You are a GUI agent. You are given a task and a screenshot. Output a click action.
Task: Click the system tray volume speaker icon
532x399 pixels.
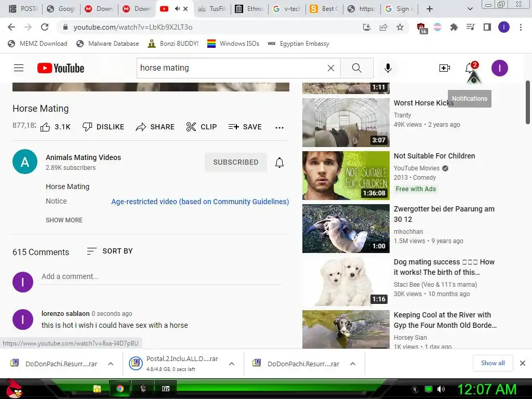pos(441,389)
